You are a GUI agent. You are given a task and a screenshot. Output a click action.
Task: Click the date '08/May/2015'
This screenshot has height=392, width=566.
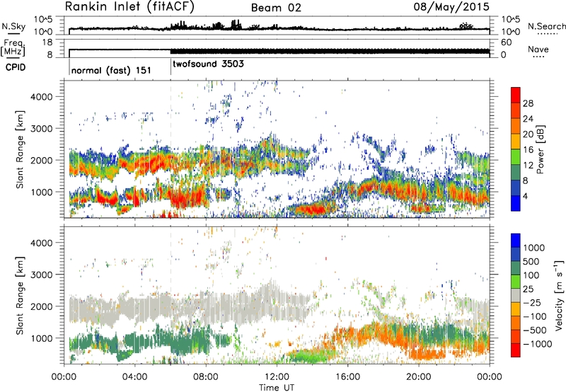point(451,7)
